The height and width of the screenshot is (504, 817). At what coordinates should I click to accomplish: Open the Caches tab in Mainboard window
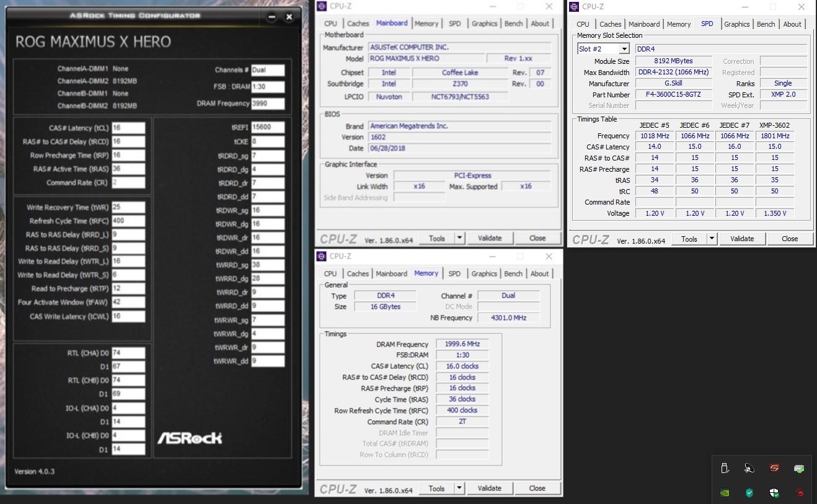pos(358,24)
